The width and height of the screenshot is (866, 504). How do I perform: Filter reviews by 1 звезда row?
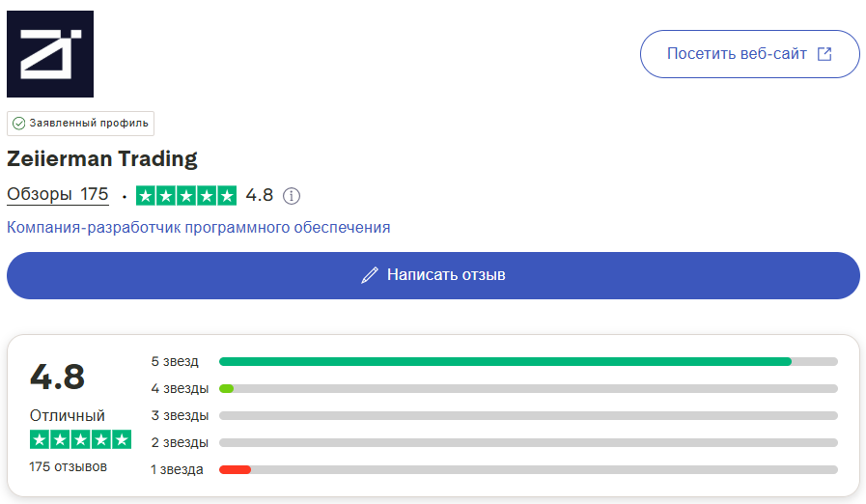point(494,470)
